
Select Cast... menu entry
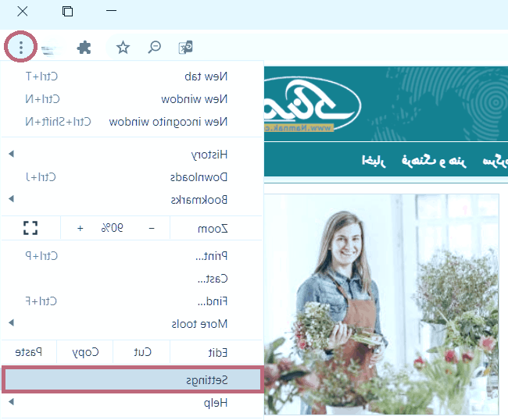point(131,279)
